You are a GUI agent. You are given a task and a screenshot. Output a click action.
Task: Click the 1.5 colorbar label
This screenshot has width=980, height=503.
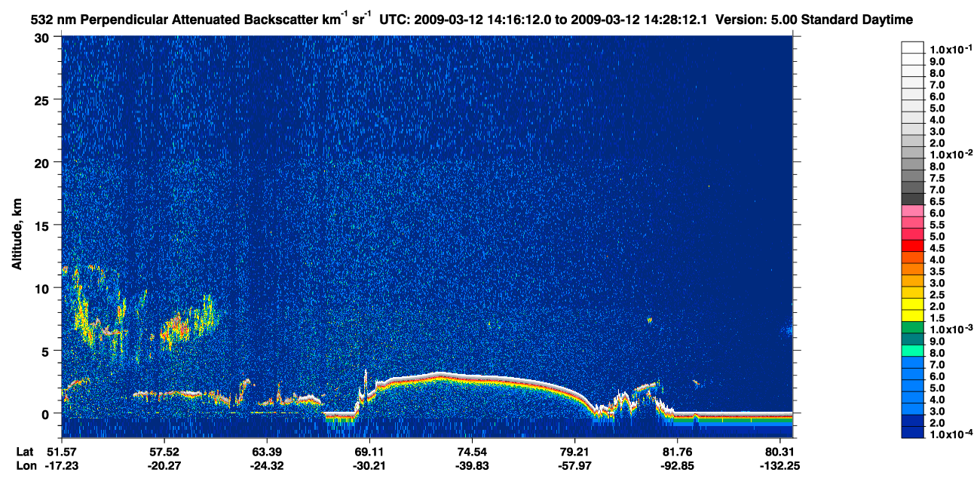click(939, 318)
